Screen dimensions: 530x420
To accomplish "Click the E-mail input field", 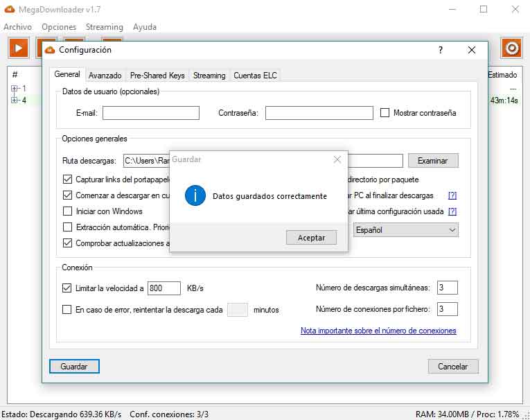I will 150,113.
